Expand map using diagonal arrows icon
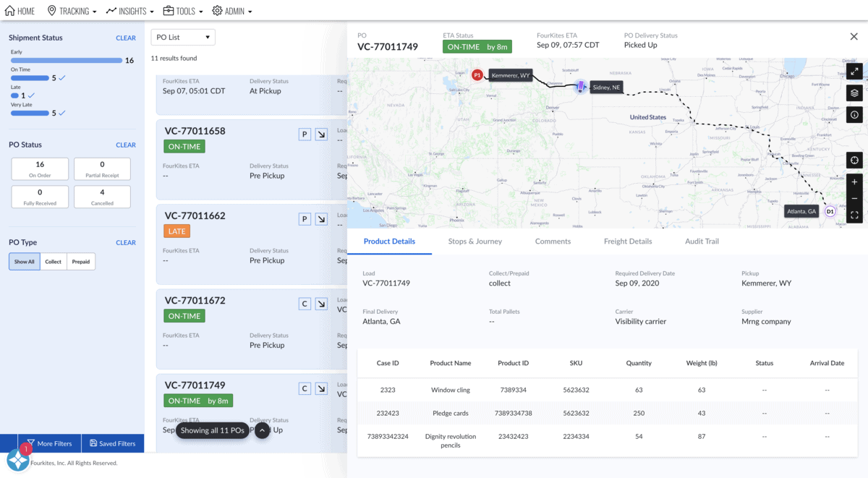Viewport: 868px width, 478px height. [854, 71]
